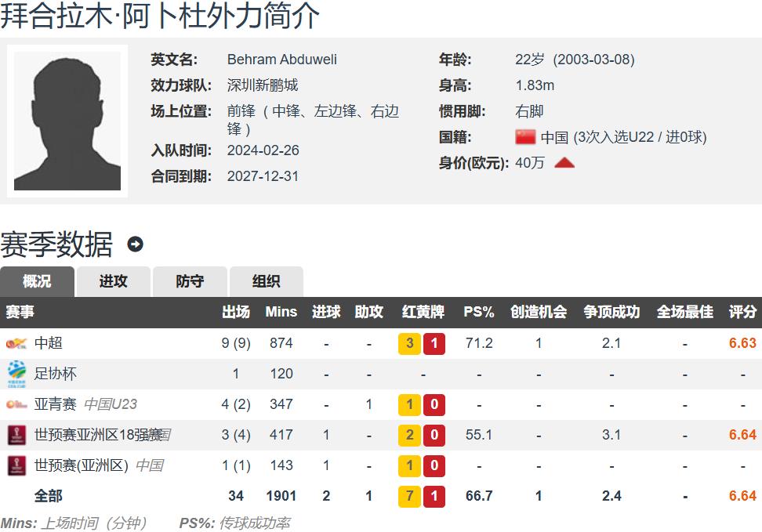Open the 组织 tab
Viewport: 762px width, 532px height.
click(266, 281)
